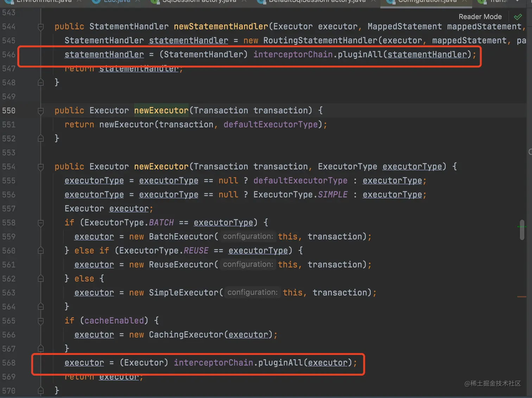The width and height of the screenshot is (532, 398).
Task: Click the fold end marker at line 552
Action: 41,139
